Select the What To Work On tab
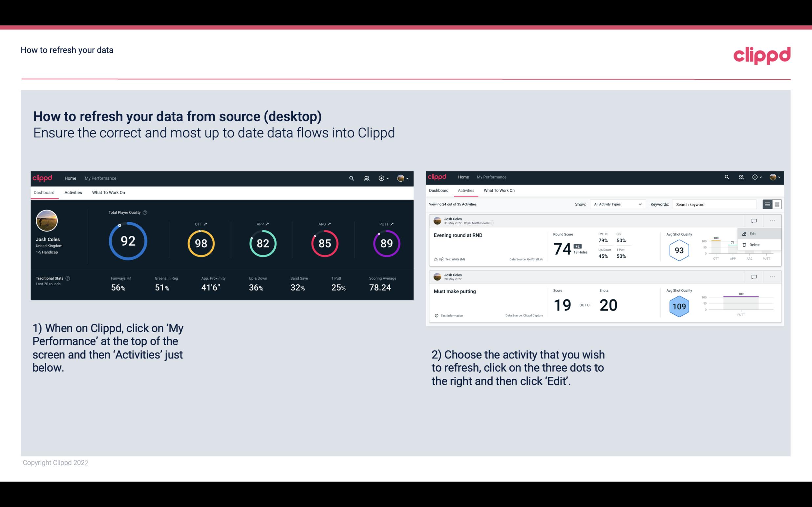This screenshot has height=507, width=812. pyautogui.click(x=108, y=192)
